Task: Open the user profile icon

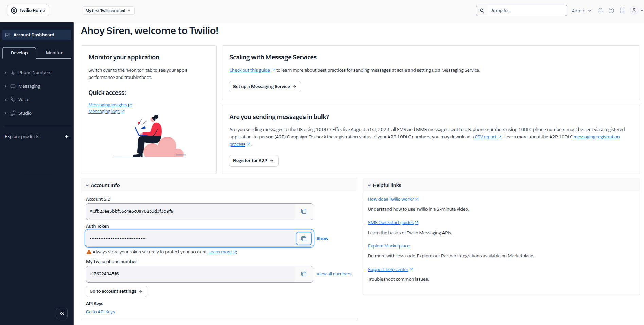Action: (634, 11)
